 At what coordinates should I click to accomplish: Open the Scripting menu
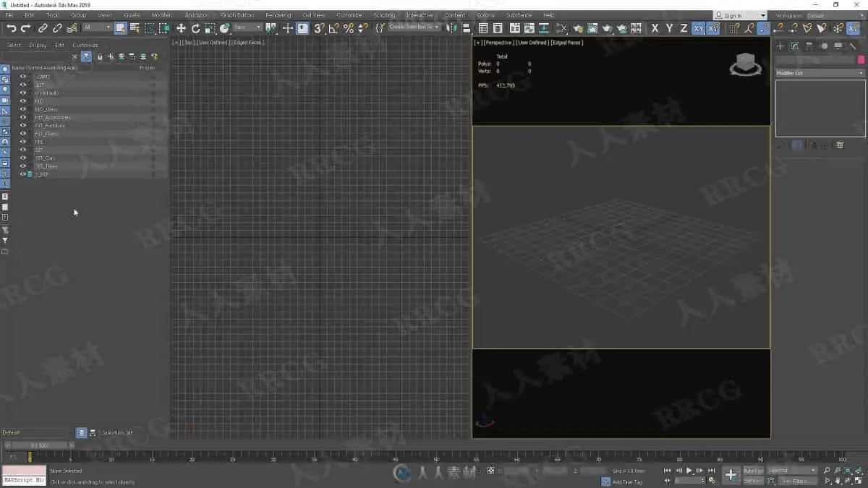tap(384, 15)
